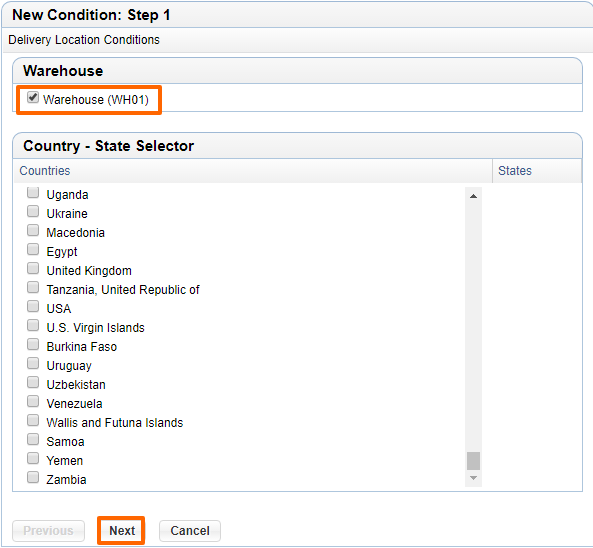593x548 pixels.
Task: Click the Next button
Action: (x=122, y=531)
